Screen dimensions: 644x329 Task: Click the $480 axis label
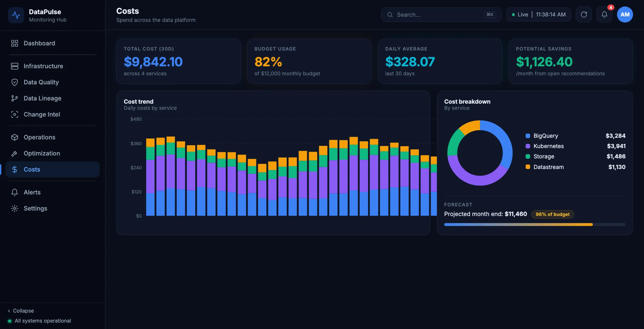click(136, 119)
